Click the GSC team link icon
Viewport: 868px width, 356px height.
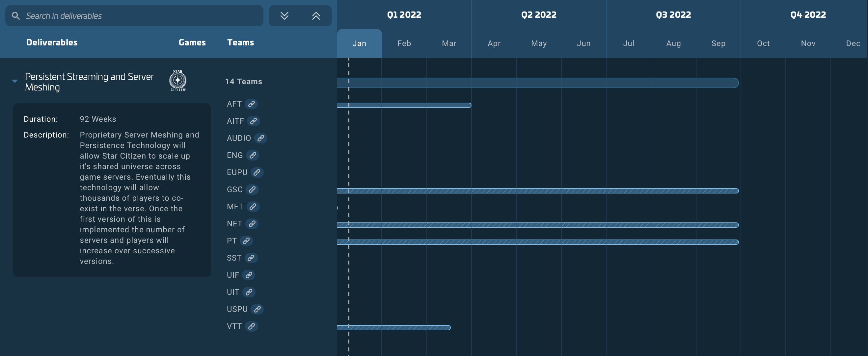[253, 190]
